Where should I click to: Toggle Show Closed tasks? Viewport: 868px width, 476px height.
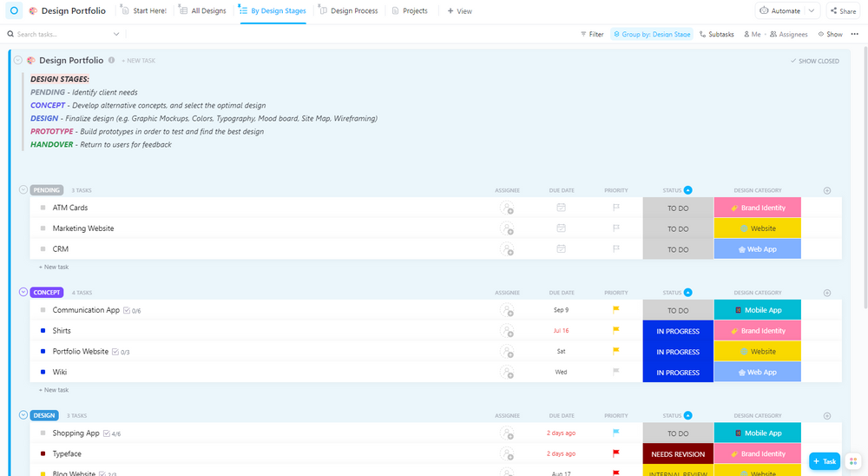(814, 62)
